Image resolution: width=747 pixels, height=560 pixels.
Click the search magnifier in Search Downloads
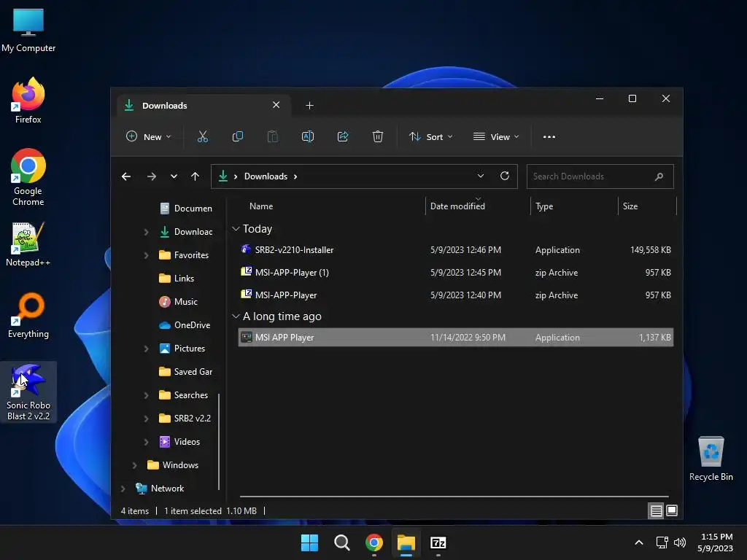pyautogui.click(x=659, y=176)
